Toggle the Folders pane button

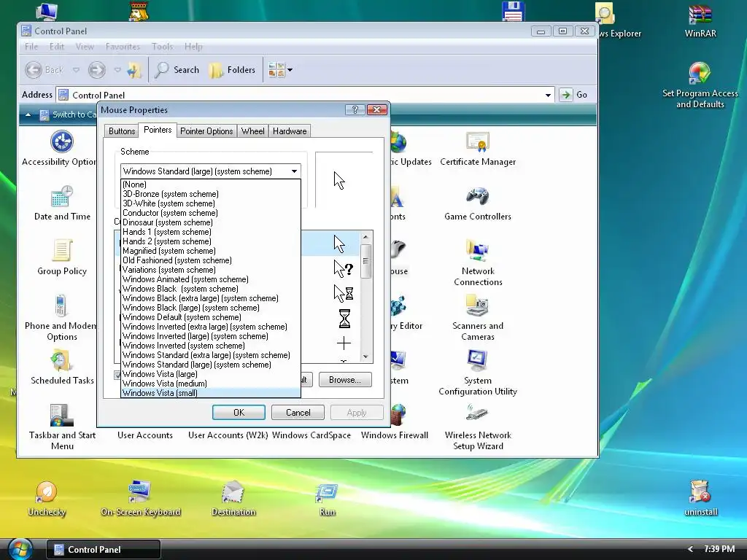click(233, 70)
